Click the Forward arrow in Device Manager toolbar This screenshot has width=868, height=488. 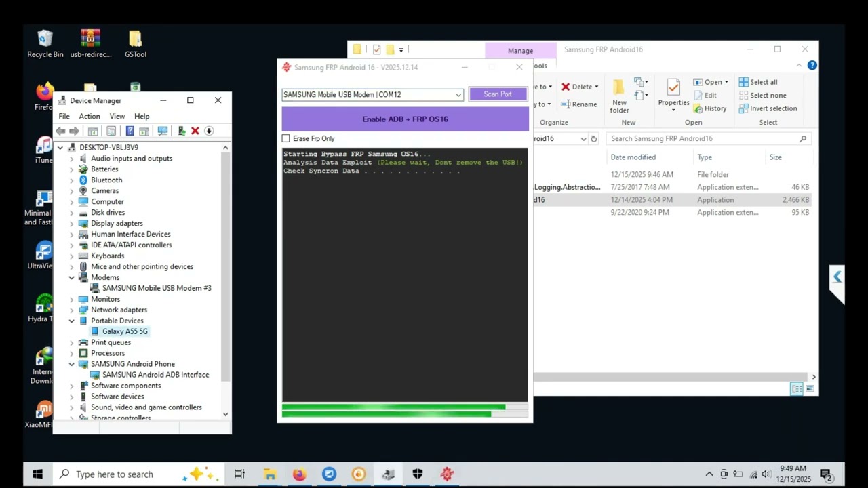click(75, 131)
